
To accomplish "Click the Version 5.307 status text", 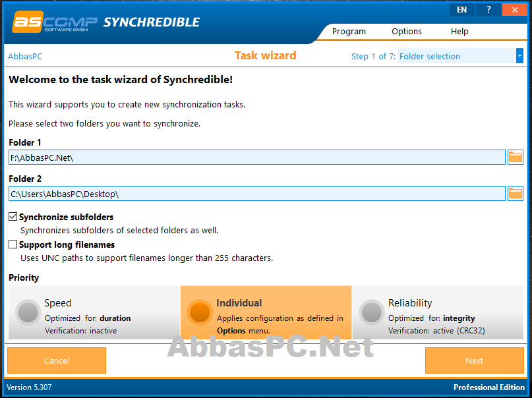I will 29,387.
